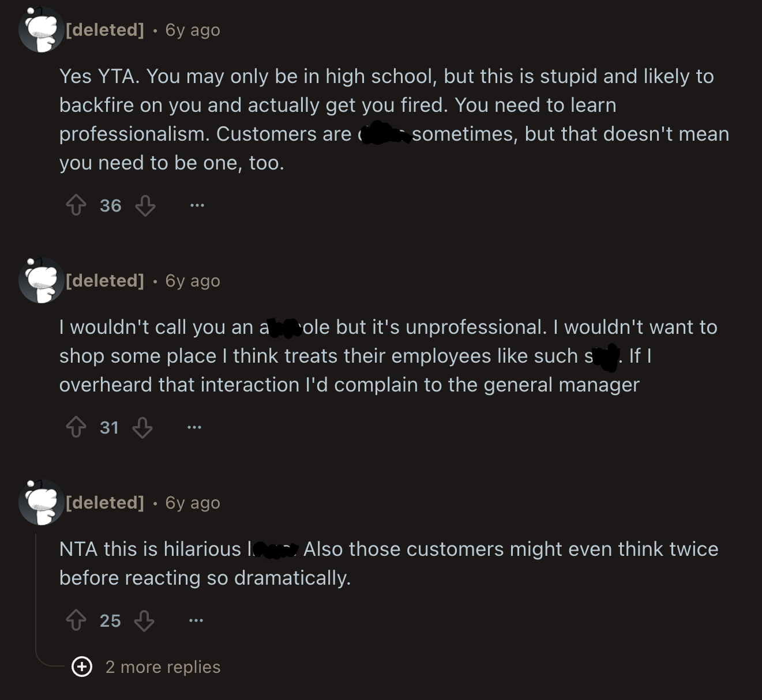
Task: Click the 6y ago timestamp on the NTA comment
Action: (193, 503)
